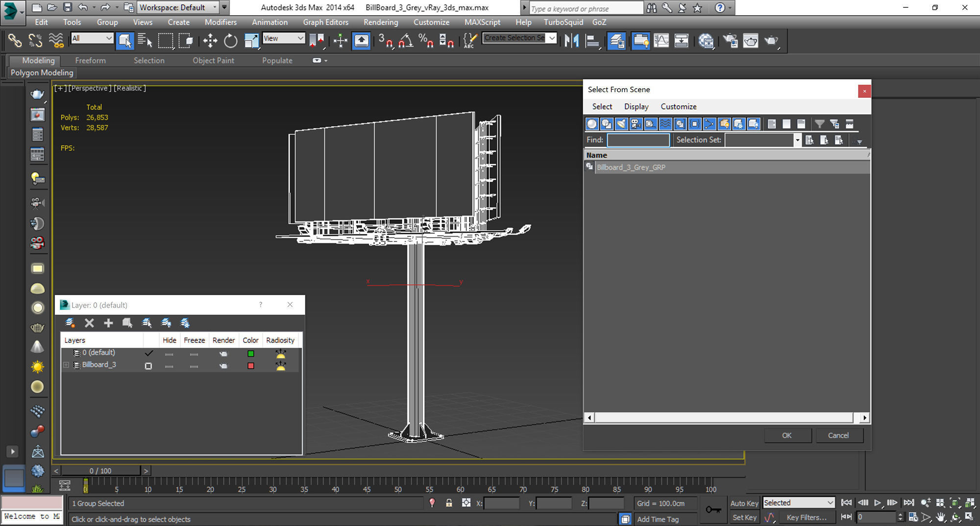Toggle Auto Key mode
Screen dimensions: 980x526
[744, 503]
